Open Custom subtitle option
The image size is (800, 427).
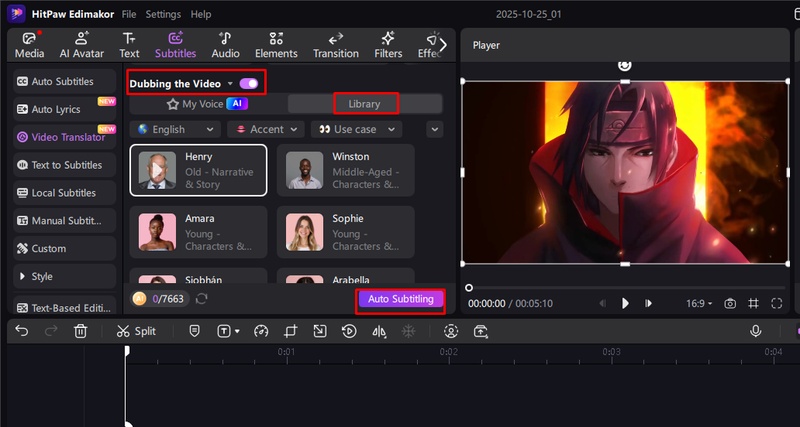[x=65, y=248]
